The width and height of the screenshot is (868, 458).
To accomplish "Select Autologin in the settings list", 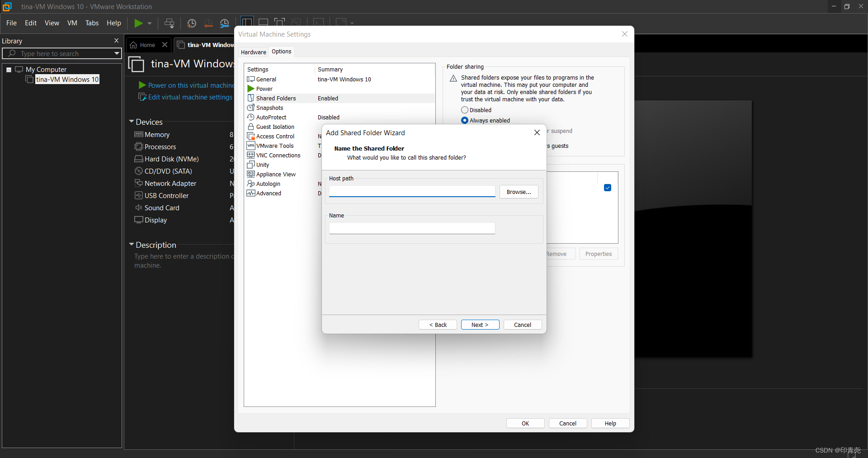I will (268, 184).
